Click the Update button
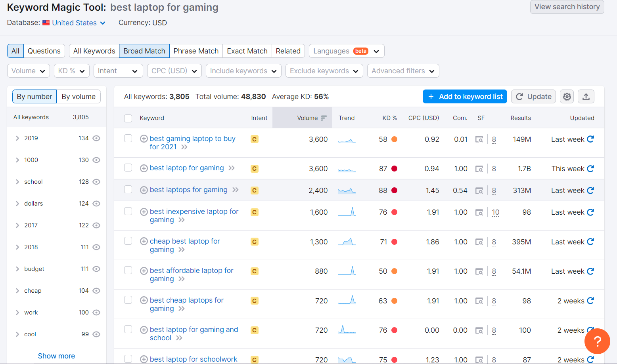Viewport: 617px width, 364px height. (x=533, y=97)
